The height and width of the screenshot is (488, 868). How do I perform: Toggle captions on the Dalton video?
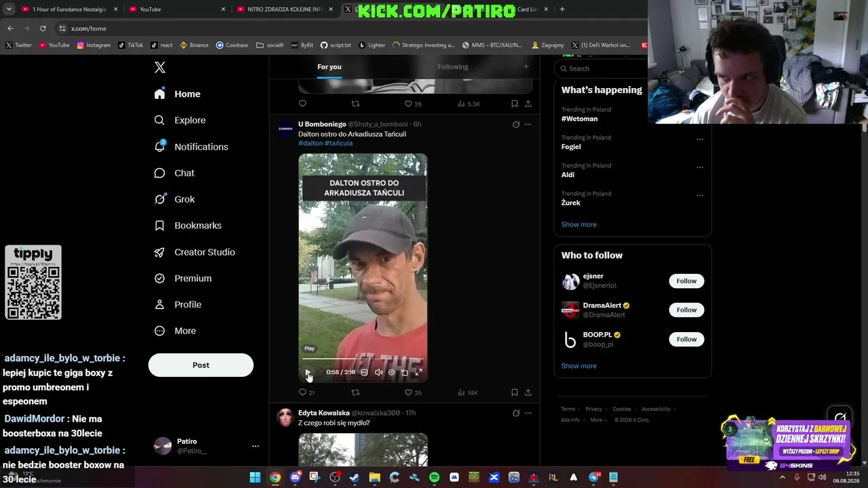[364, 372]
